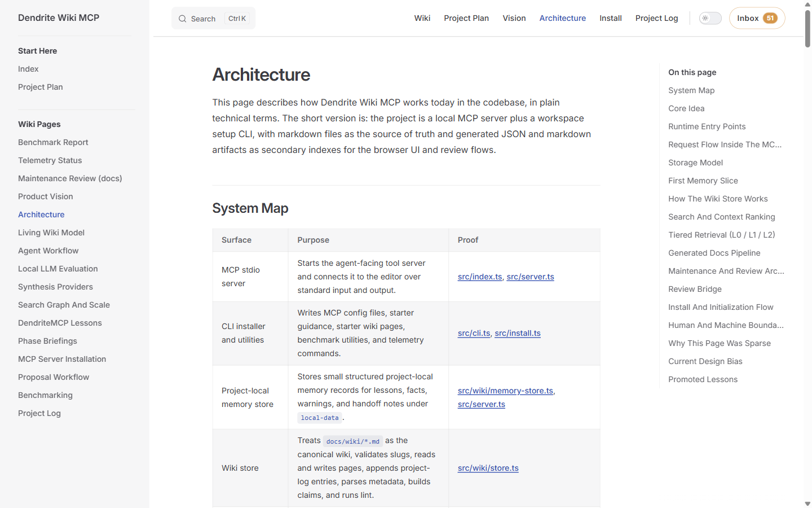The height and width of the screenshot is (508, 812).
Task: Click the 'MCP stdio server' table cell
Action: [x=250, y=277]
